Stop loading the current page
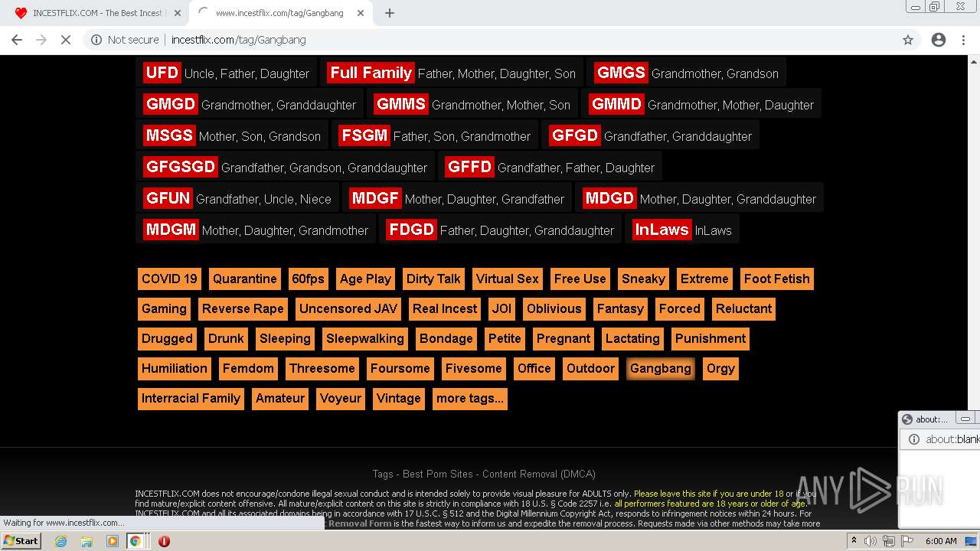Viewport: 980px width, 551px height. point(66,40)
